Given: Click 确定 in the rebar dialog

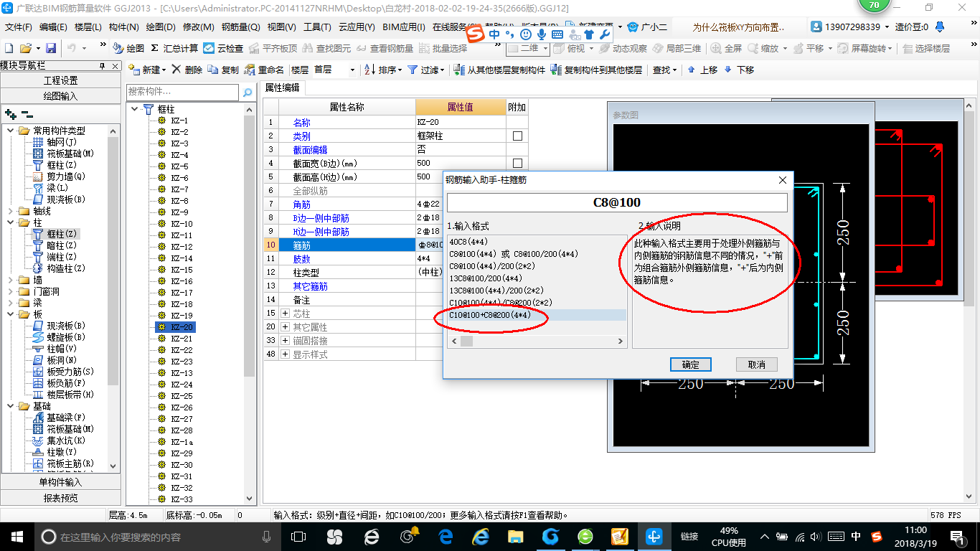Looking at the screenshot, I should tap(690, 364).
